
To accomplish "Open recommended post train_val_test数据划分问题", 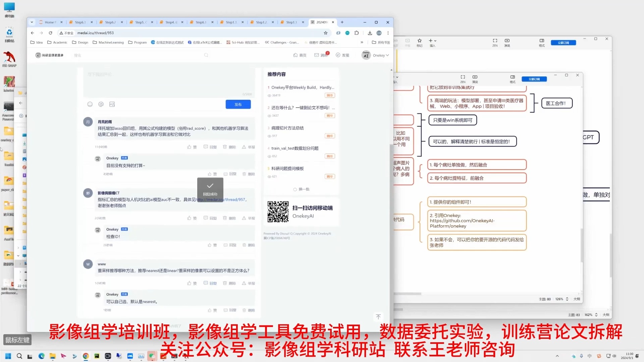I will point(295,148).
